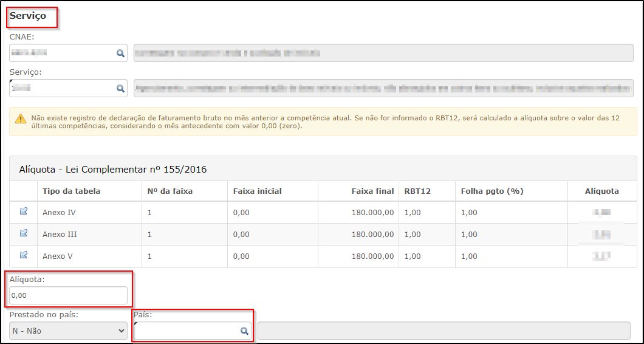
Task: Focus the CNAE code input field
Action: (68, 53)
